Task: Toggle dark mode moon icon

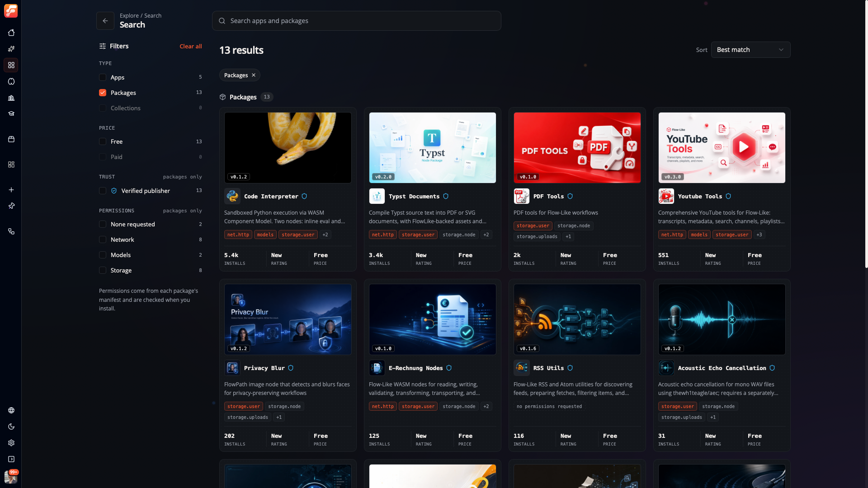Action: 11,427
